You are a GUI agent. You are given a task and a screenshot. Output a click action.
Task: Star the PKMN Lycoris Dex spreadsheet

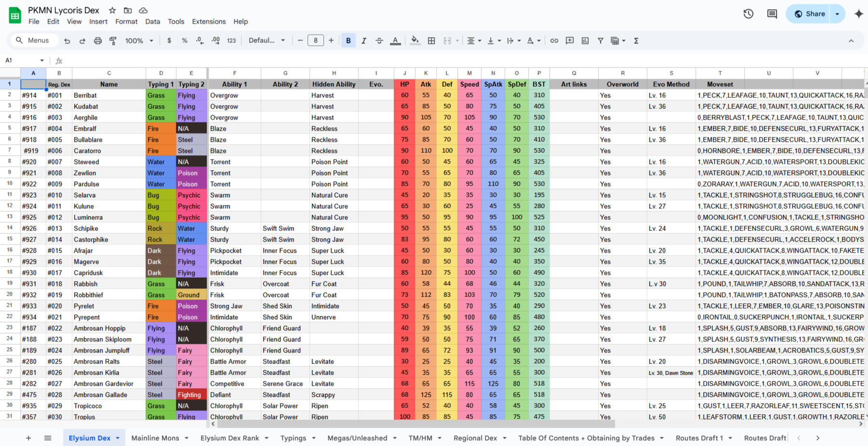coord(112,10)
